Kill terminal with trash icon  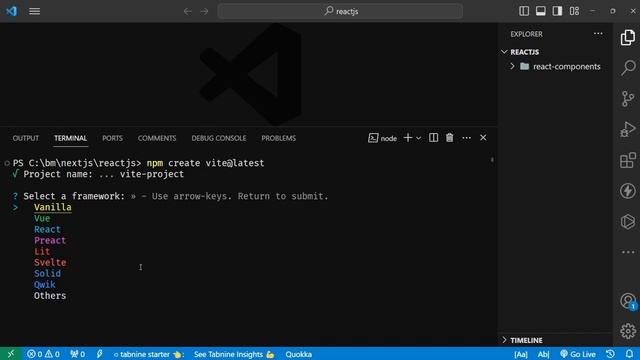click(x=449, y=138)
